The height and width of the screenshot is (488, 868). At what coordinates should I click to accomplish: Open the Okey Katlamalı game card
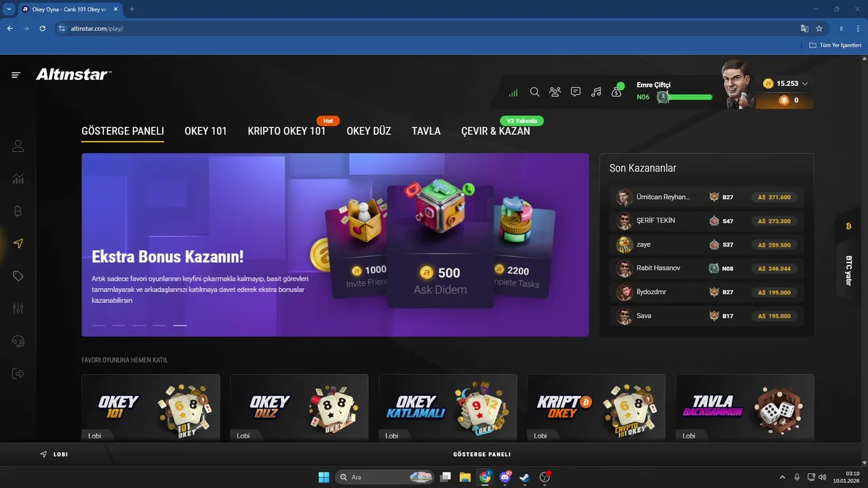pos(448,408)
